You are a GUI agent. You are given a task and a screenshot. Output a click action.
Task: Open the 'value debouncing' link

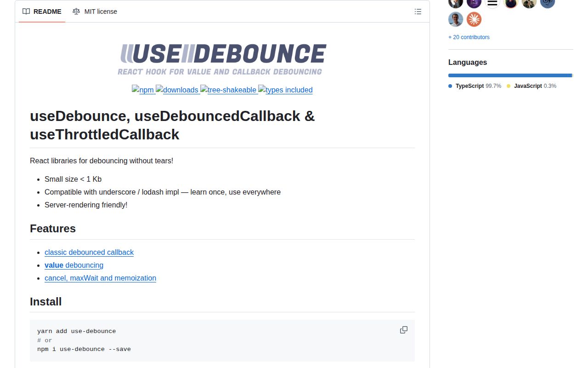(x=74, y=265)
